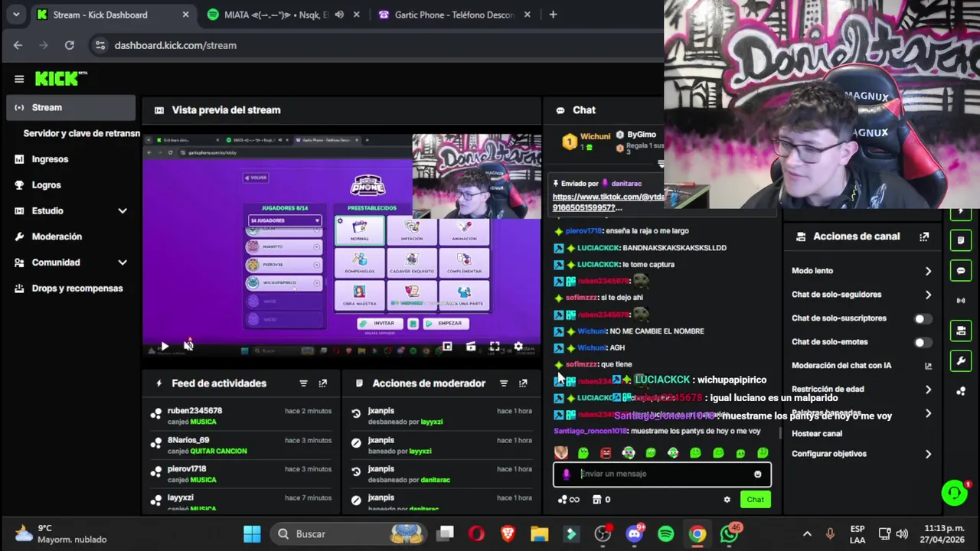Open the weather widget showing 9°C
The image size is (980, 551).
pyautogui.click(x=60, y=534)
